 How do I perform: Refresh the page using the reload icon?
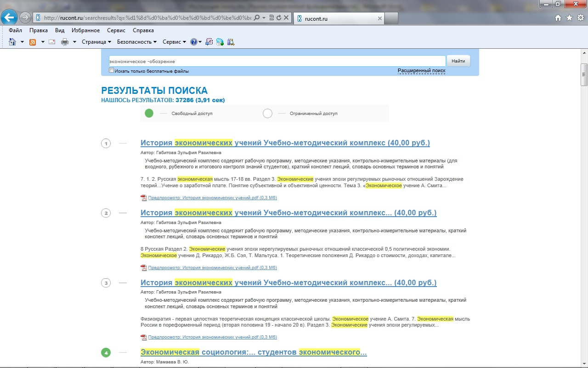(278, 18)
